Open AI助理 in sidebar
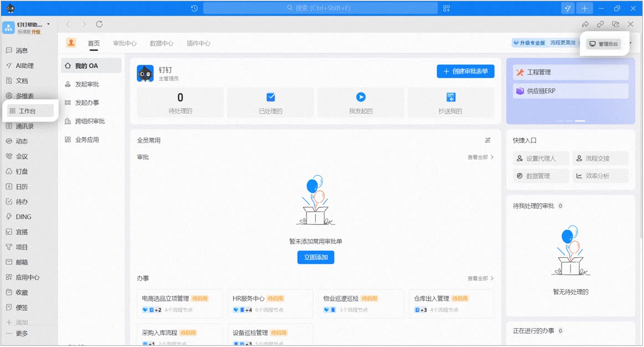 coord(20,66)
